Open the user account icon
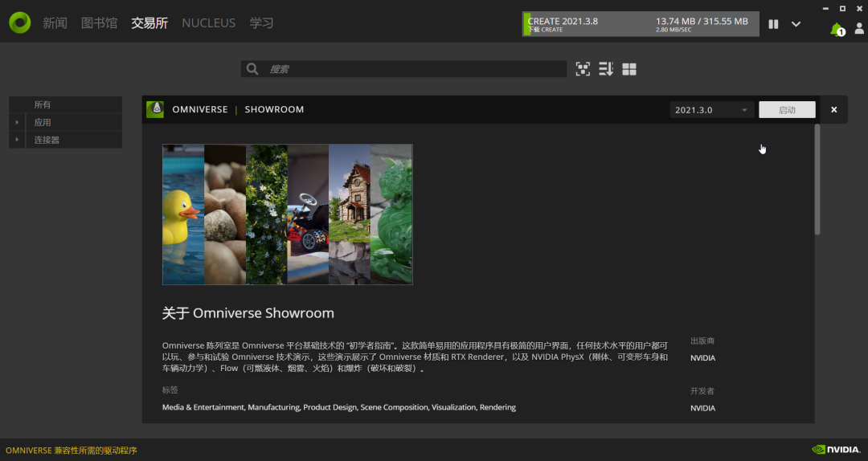The height and width of the screenshot is (461, 868). 859,28
